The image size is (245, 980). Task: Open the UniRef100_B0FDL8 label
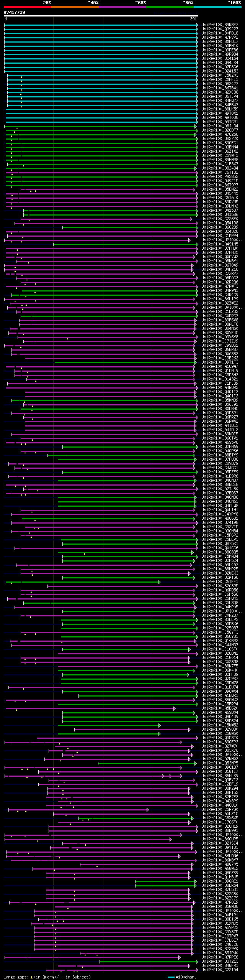click(220, 33)
